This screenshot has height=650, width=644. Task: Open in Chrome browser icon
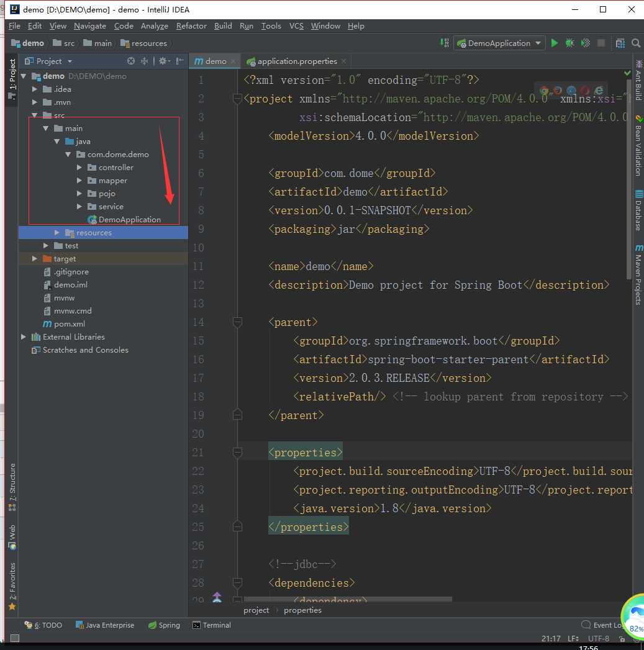point(545,91)
